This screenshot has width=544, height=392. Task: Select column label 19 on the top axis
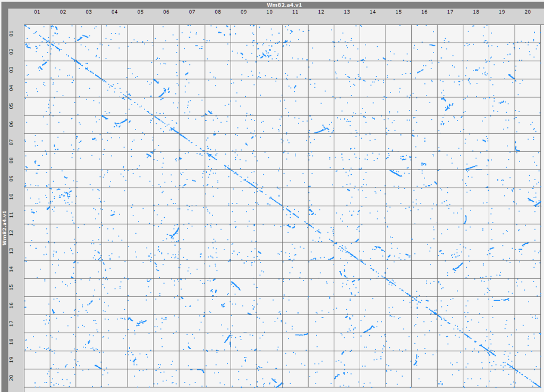[502, 12]
